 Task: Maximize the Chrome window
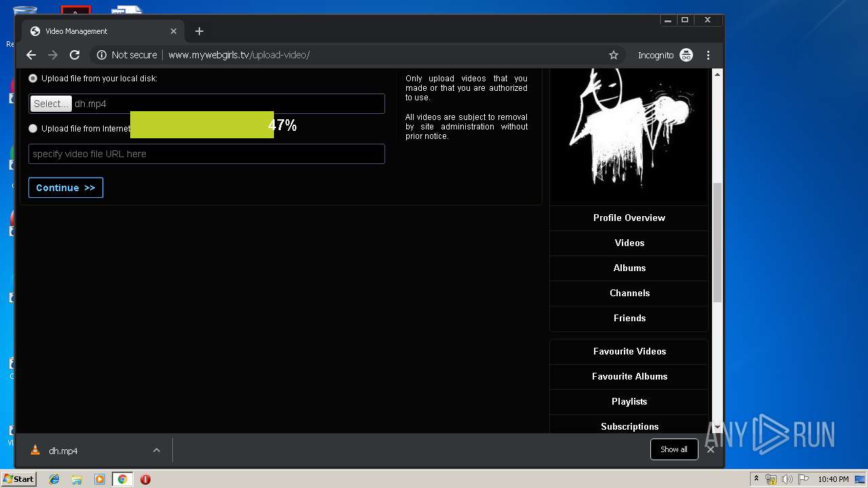tap(685, 20)
